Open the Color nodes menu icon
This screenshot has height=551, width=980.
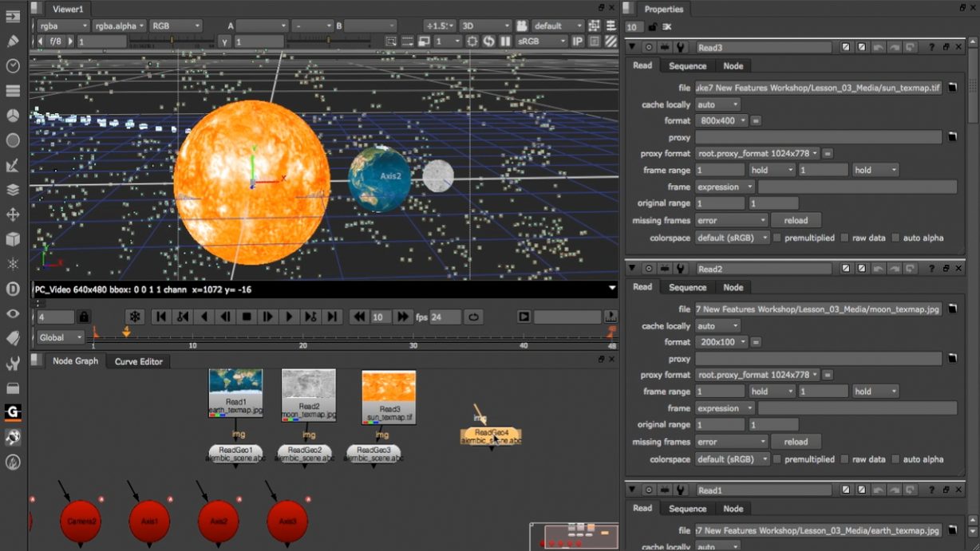(12, 116)
